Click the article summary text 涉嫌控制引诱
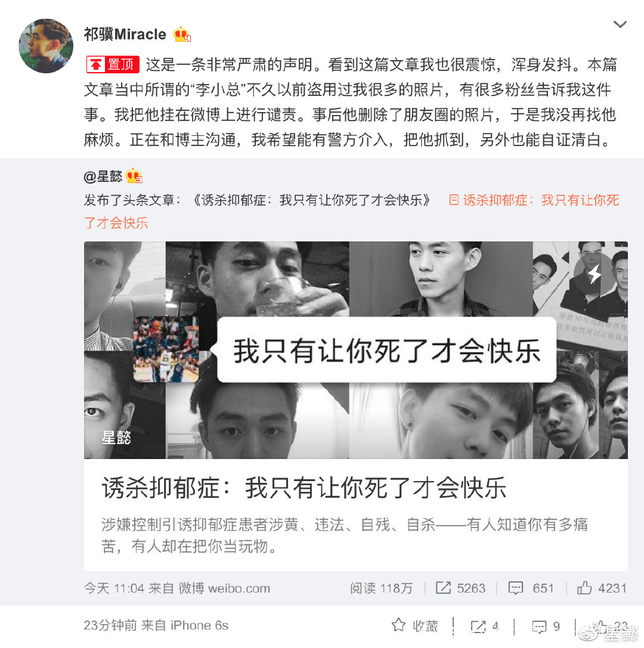 point(344,535)
